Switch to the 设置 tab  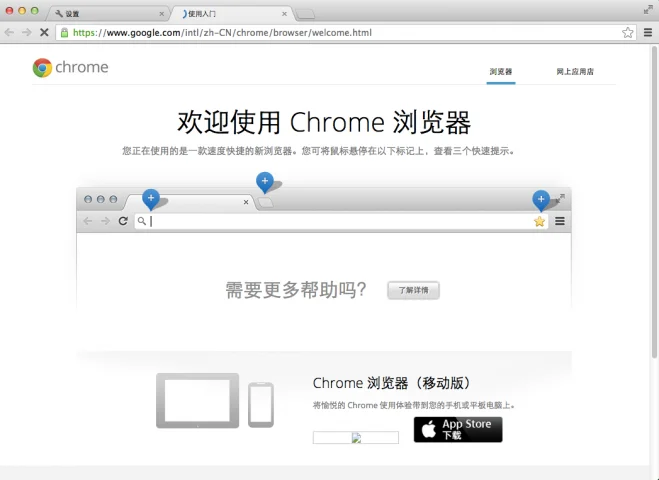coord(107,13)
